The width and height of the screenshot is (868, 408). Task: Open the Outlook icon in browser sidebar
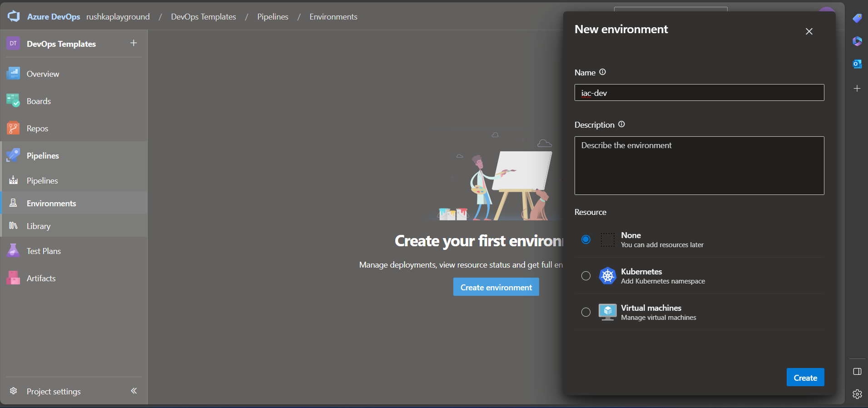click(857, 64)
